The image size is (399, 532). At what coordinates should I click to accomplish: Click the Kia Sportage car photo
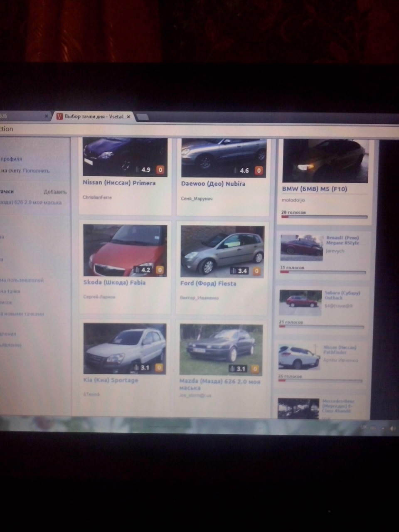point(125,348)
